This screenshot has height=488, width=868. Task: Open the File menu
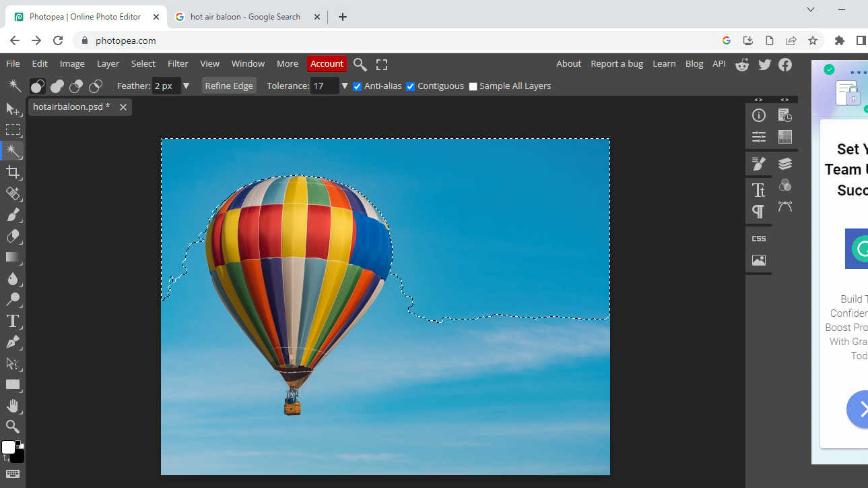(x=13, y=64)
